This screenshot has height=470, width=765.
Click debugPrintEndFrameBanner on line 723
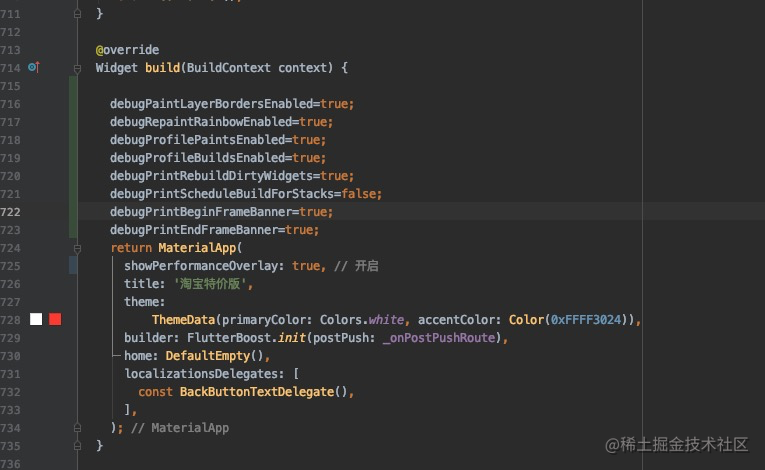(194, 230)
